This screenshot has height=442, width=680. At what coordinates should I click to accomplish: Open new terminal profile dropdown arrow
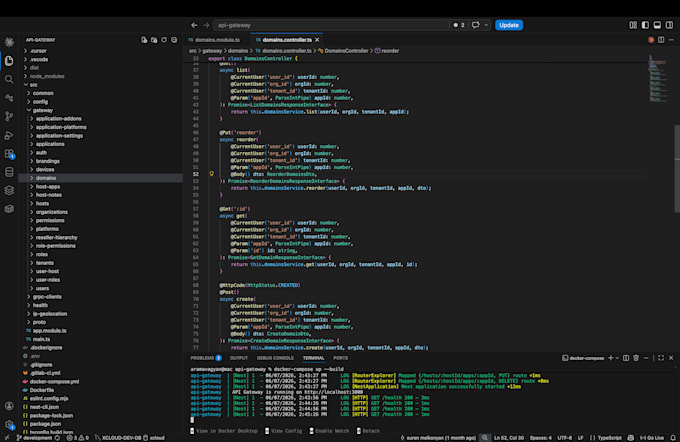pos(617,358)
